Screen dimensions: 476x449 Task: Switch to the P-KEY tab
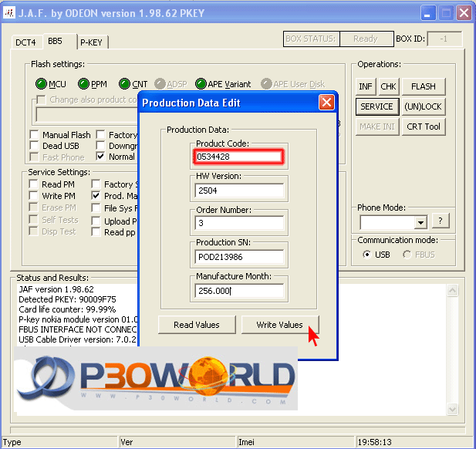click(x=91, y=42)
